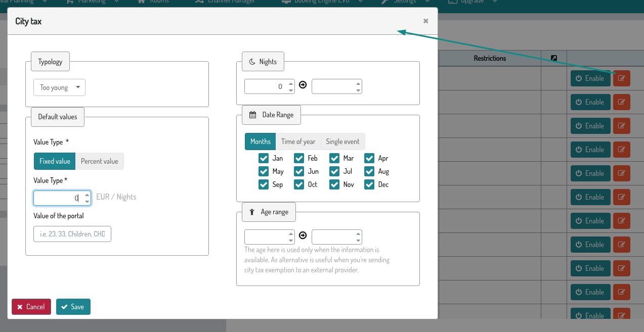The image size is (644, 332).
Task: Click the external-link icon next to Restrictions header
Action: tap(554, 58)
